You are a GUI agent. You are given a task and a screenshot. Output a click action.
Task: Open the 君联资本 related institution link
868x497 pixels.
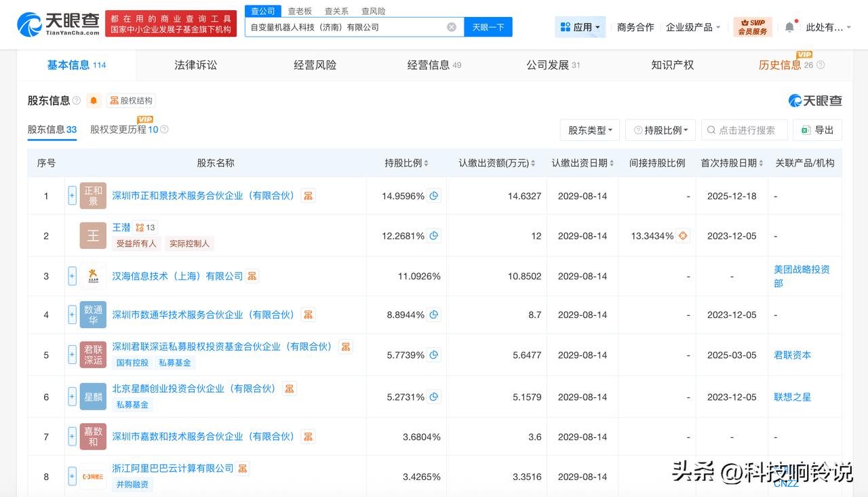click(792, 355)
